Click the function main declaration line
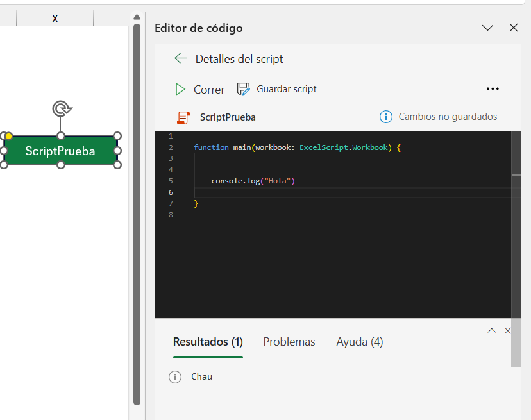This screenshot has height=420, width=531. pyautogui.click(x=297, y=147)
